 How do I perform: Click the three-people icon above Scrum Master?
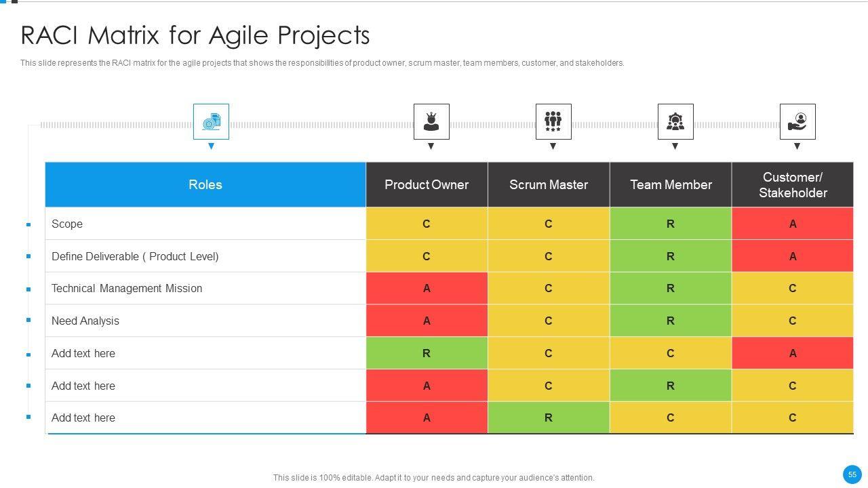click(553, 122)
